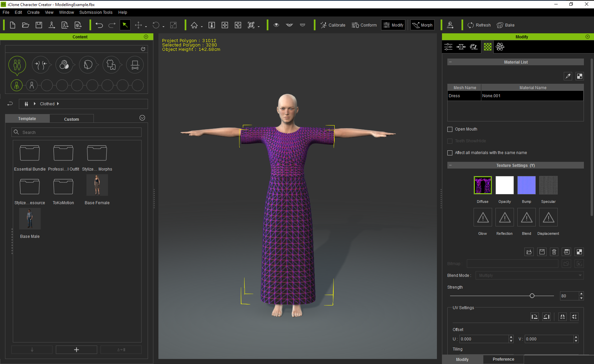The image size is (594, 364).
Task: Delete texture with the trash icon
Action: point(554,252)
